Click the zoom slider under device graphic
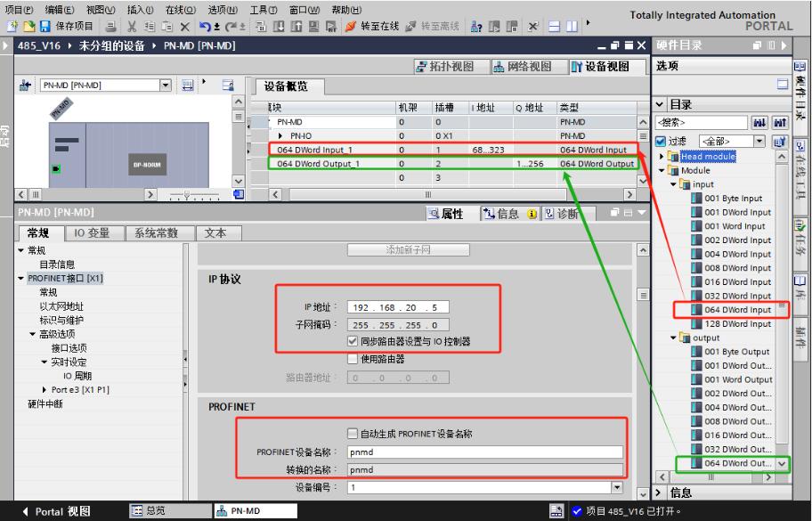The height and width of the screenshot is (521, 812). tap(187, 194)
